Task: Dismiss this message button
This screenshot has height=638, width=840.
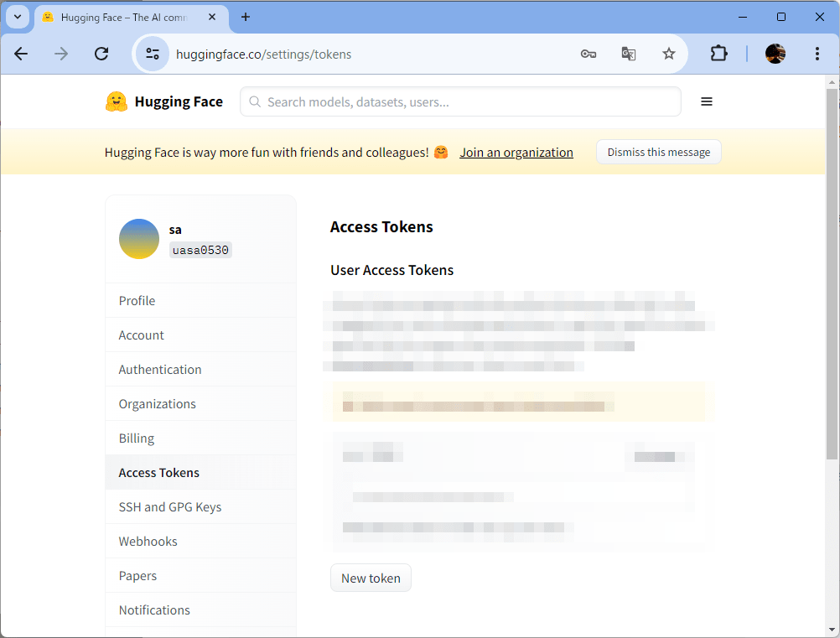Action: [658, 152]
